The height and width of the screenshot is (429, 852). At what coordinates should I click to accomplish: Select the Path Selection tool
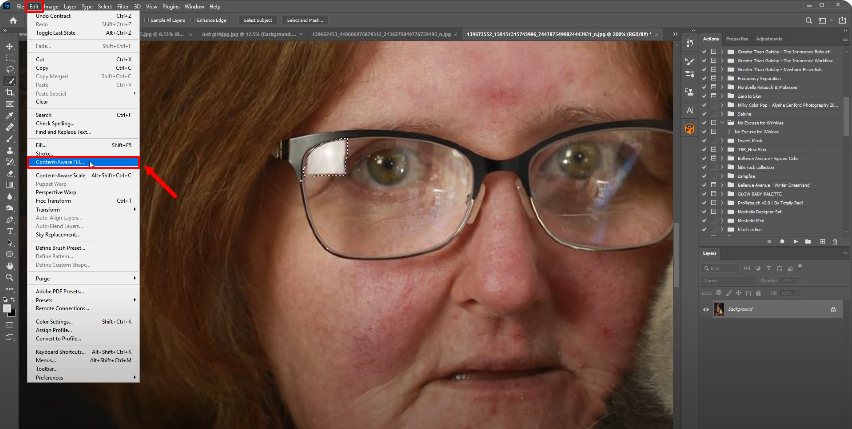[x=10, y=243]
